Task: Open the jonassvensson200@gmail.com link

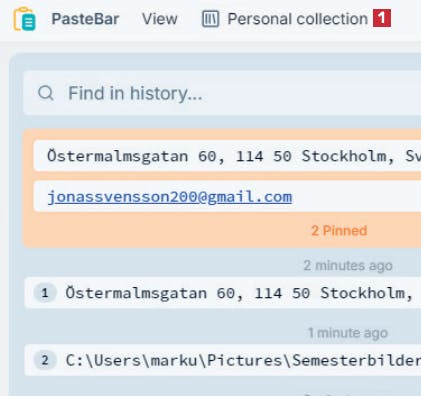Action: coord(170,197)
